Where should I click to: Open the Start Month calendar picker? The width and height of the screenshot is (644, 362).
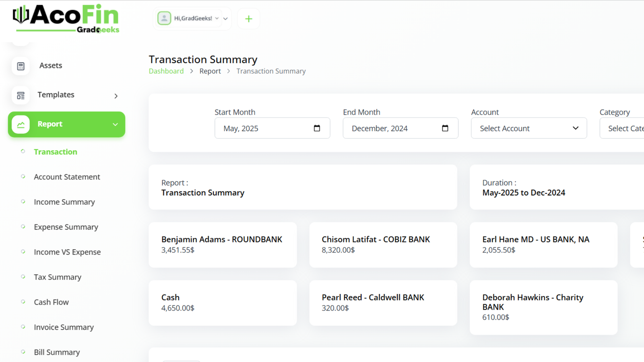(x=317, y=128)
